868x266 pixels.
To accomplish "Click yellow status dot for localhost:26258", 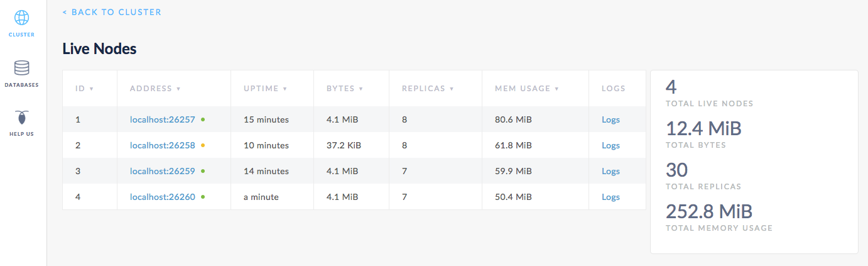I will pyautogui.click(x=203, y=145).
